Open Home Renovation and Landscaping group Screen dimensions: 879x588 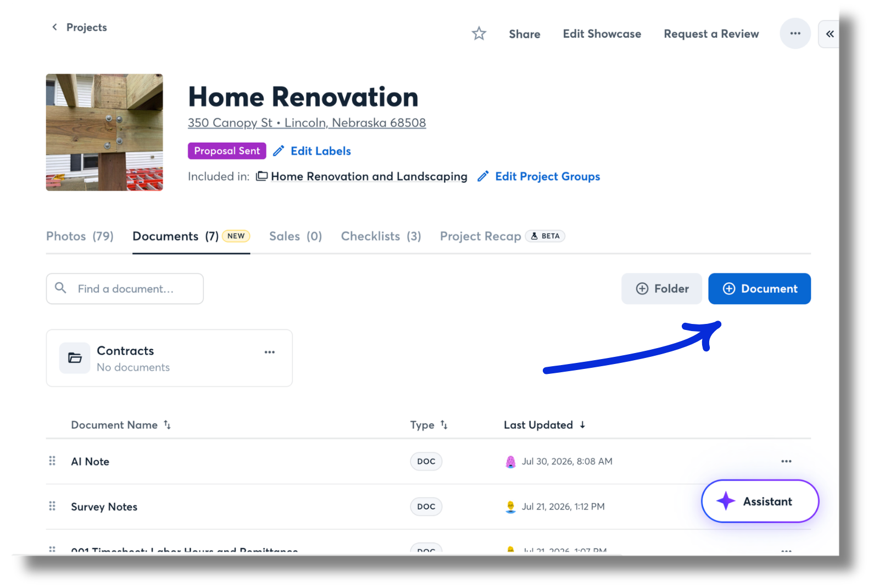pyautogui.click(x=369, y=176)
